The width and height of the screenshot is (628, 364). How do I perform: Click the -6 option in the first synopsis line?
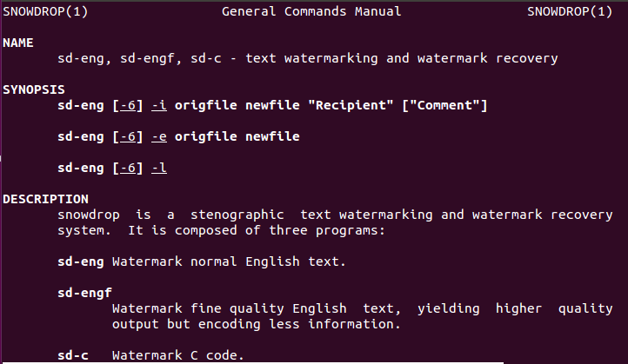point(128,105)
